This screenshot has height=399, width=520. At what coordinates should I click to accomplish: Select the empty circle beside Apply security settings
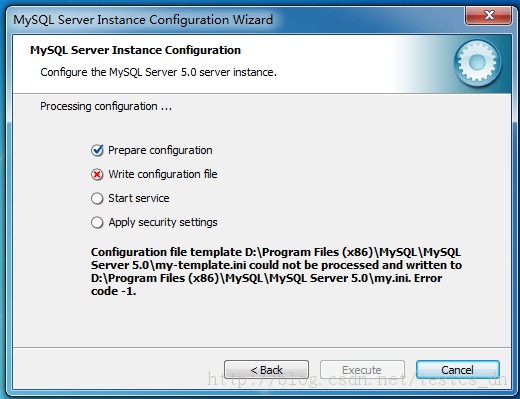(97, 222)
